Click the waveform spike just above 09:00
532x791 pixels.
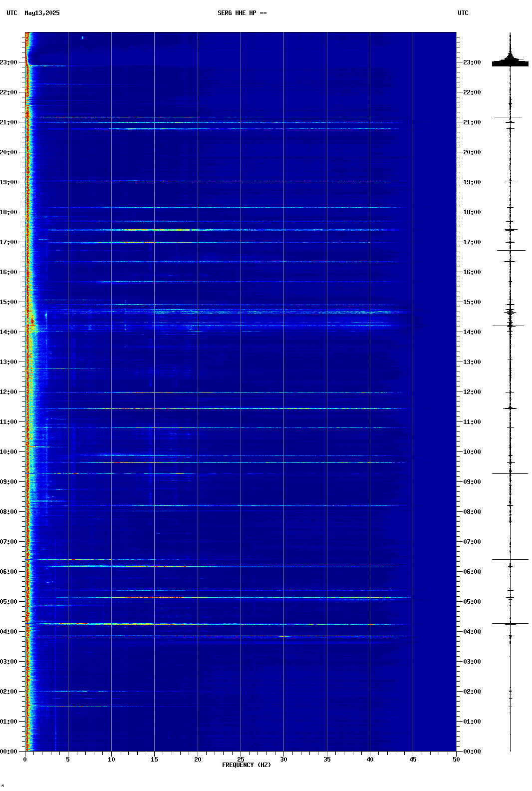click(x=510, y=473)
